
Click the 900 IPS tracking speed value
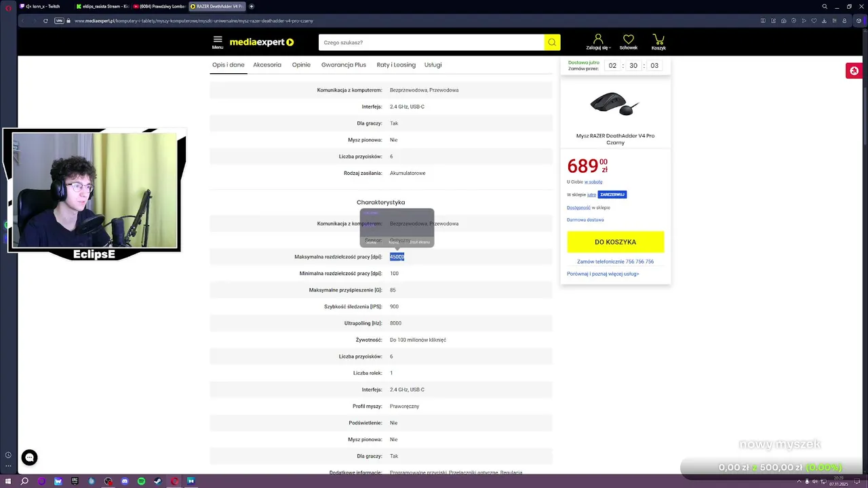(394, 306)
